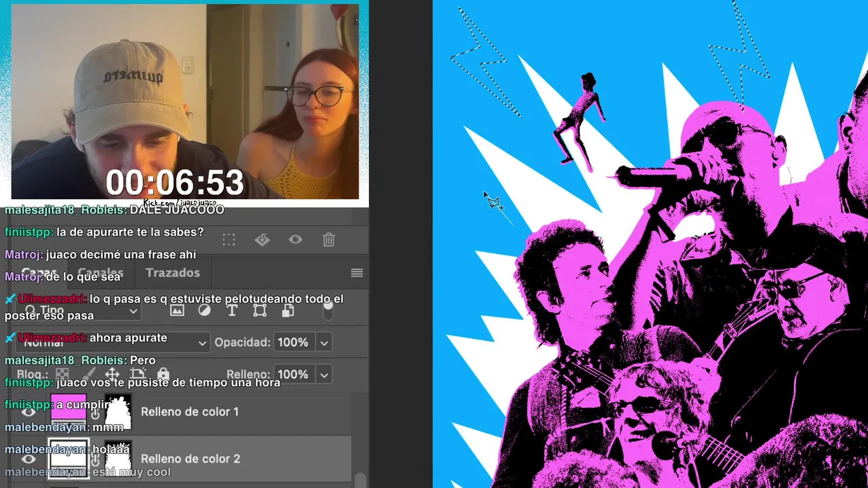Click chat message 'ahora apurate'

(128, 338)
